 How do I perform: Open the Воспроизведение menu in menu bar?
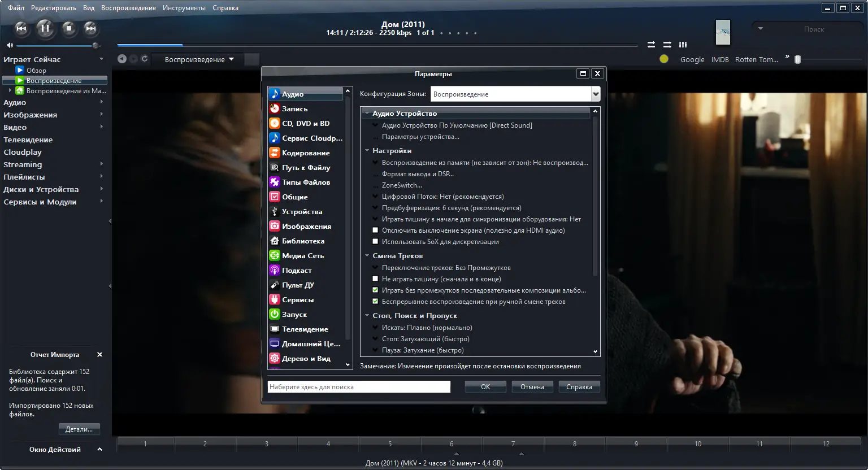point(128,8)
